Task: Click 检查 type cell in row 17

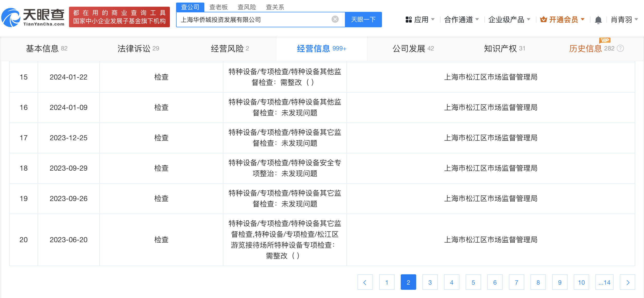Action: click(161, 138)
